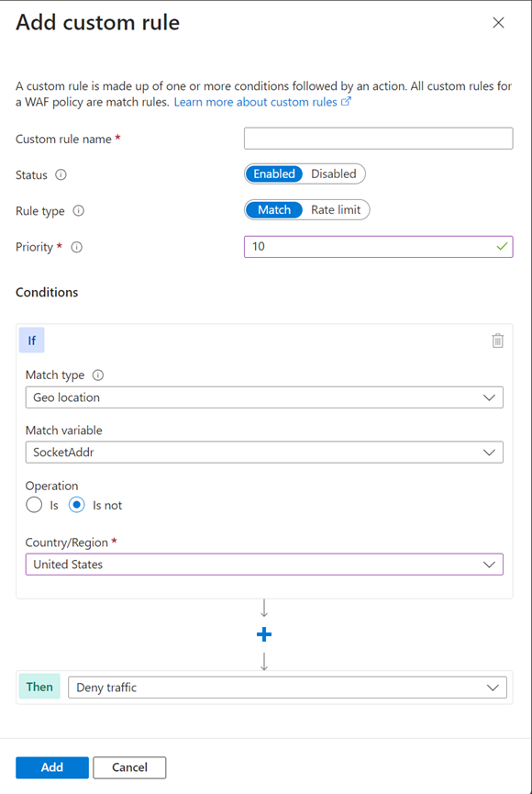Image resolution: width=532 pixels, height=794 pixels.
Task: Delete the If condition
Action: tap(498, 340)
